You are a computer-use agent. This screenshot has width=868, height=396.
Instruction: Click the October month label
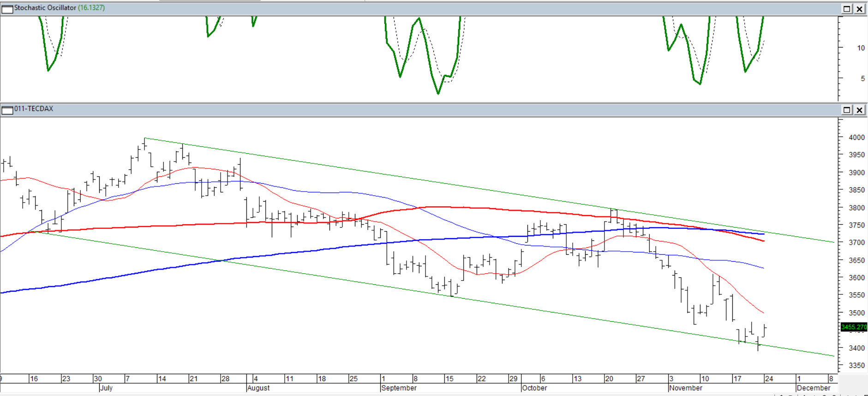coord(534,388)
